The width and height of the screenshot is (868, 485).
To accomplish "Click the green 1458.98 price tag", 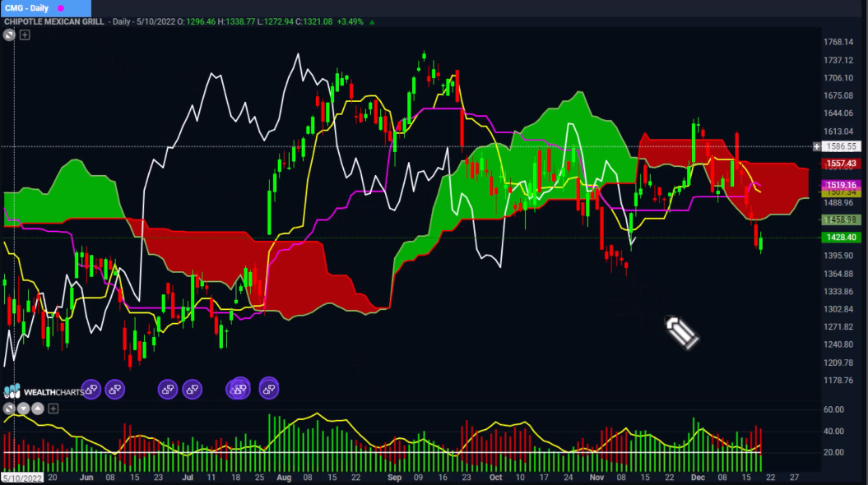I will click(x=841, y=220).
